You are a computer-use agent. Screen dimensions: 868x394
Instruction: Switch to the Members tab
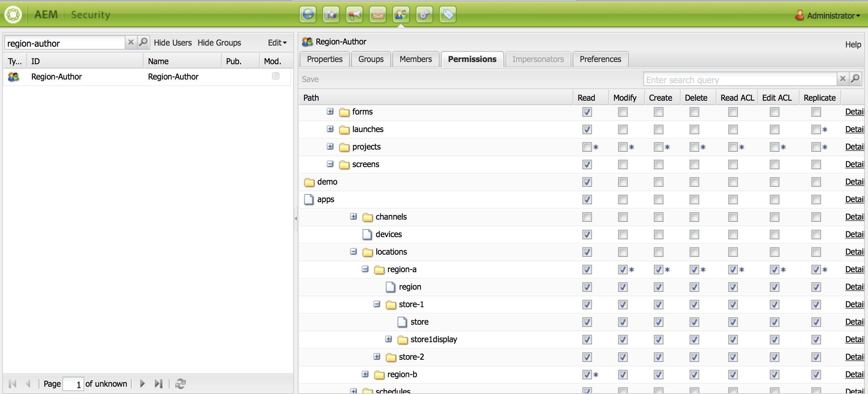415,59
